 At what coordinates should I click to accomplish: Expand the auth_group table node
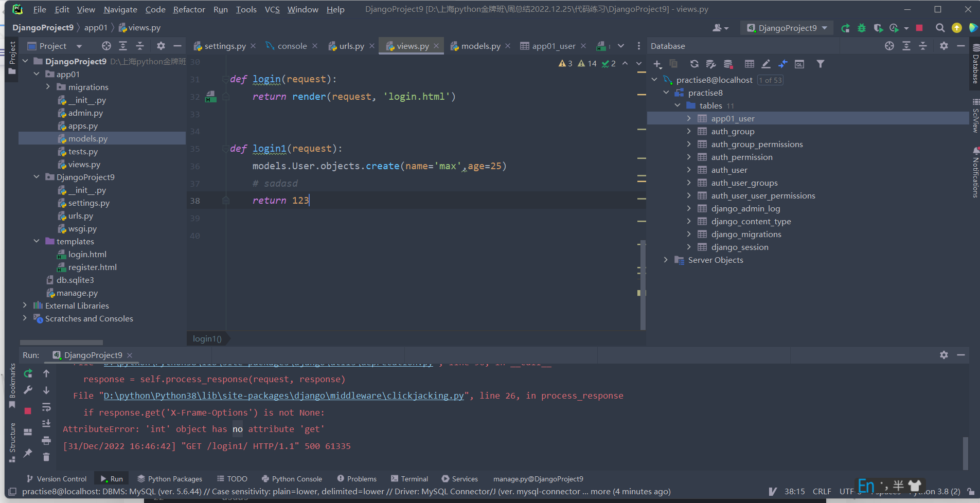pos(689,131)
